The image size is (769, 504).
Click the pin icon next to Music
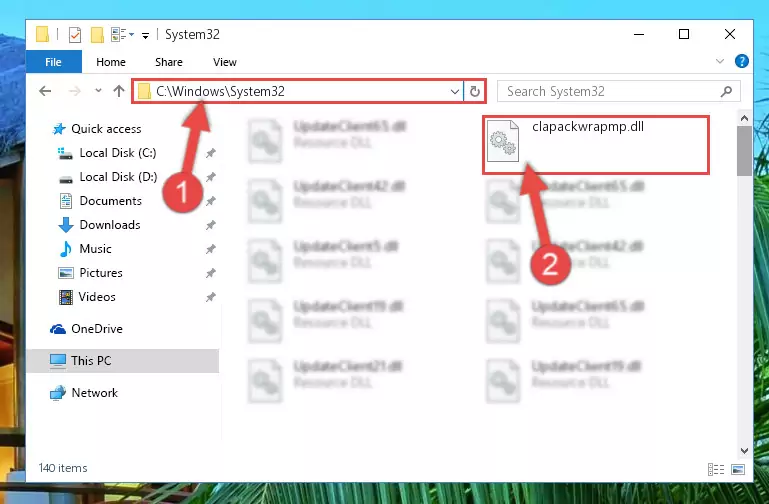click(210, 249)
